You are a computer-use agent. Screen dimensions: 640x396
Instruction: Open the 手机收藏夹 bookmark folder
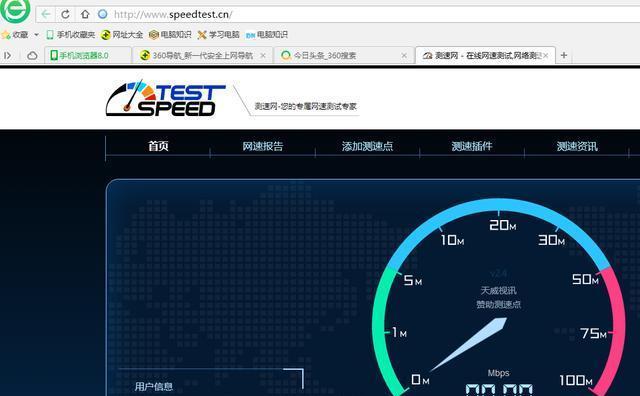71,35
